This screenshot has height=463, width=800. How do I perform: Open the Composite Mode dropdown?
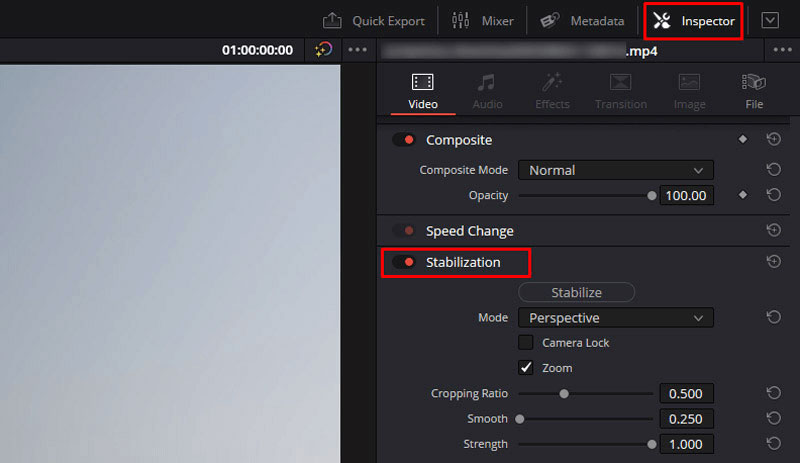tap(615, 170)
